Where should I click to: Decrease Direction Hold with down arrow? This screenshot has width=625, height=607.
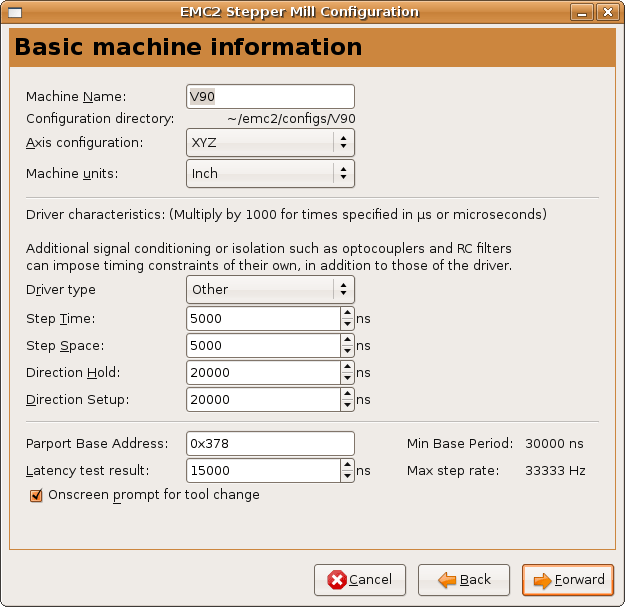pyautogui.click(x=347, y=378)
